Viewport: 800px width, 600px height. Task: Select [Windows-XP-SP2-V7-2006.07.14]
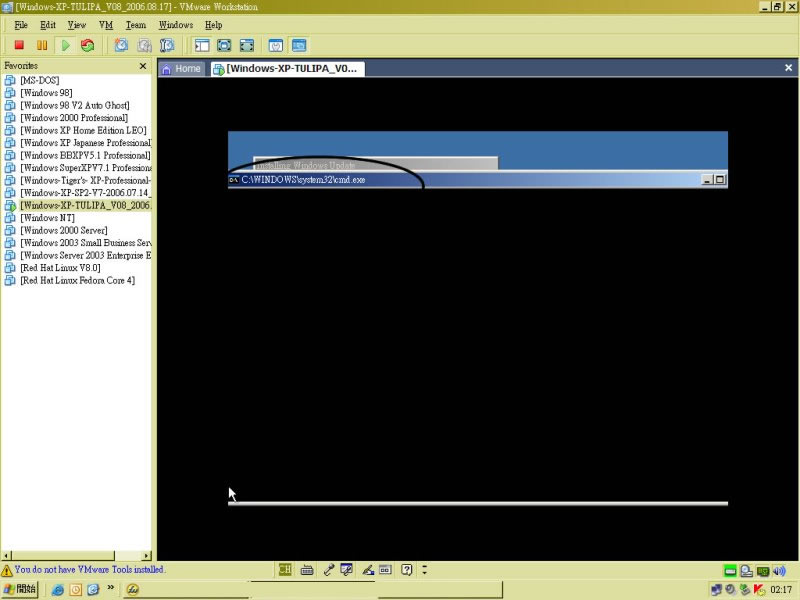[x=85, y=193]
